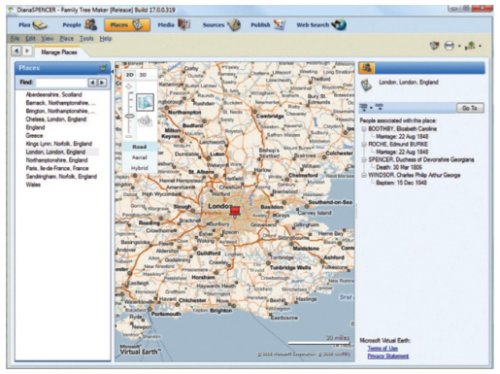
Task: Open the People workspace
Action: click(79, 25)
